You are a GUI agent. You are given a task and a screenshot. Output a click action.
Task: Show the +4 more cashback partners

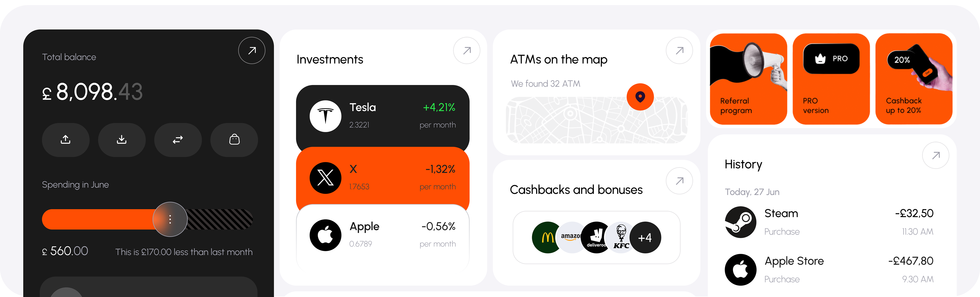pos(645,238)
